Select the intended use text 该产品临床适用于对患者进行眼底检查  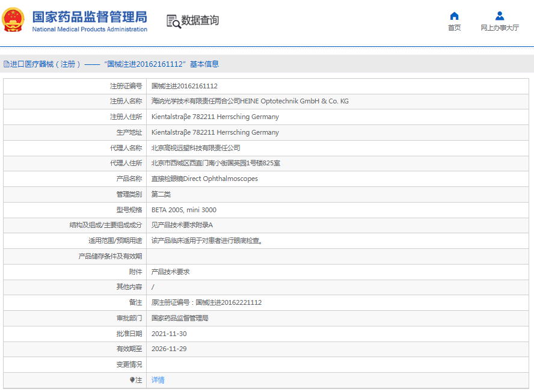207,240
